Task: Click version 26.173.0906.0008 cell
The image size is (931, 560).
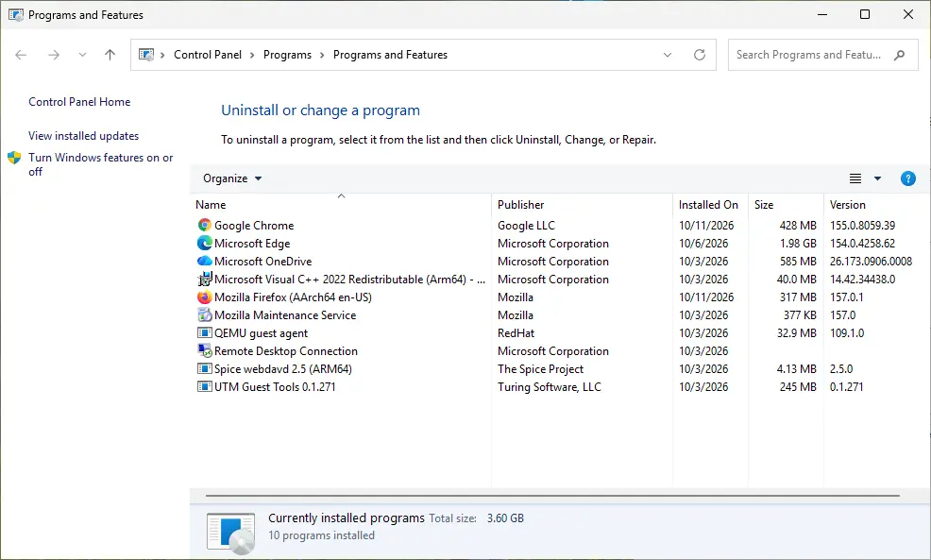Action: (871, 261)
